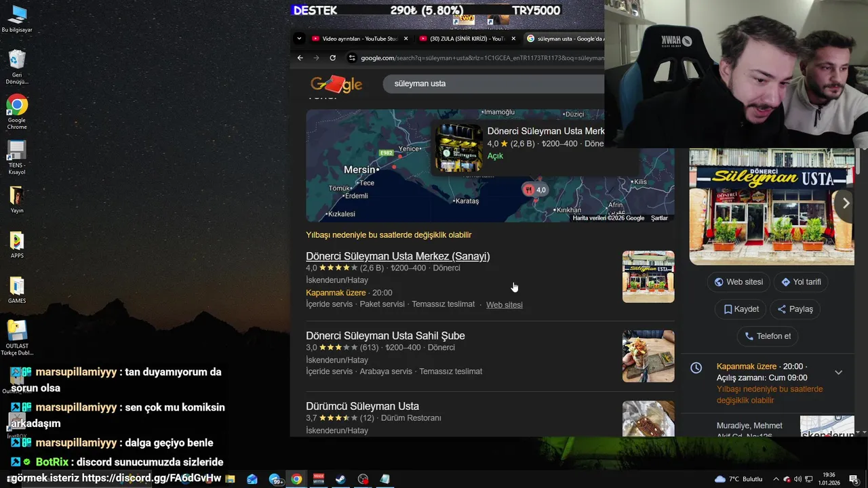The image size is (868, 488).
Task: Show hidden system tray icons
Action: [776, 479]
